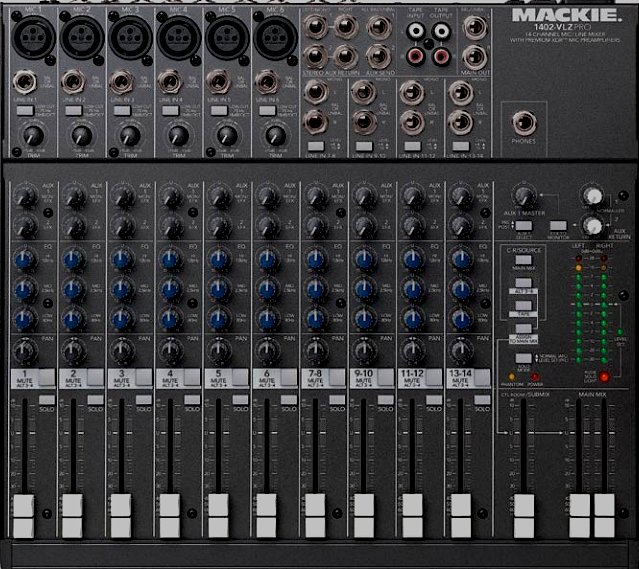The width and height of the screenshot is (639, 569).
Task: Click channel 1 PAN knob
Action: pos(26,351)
